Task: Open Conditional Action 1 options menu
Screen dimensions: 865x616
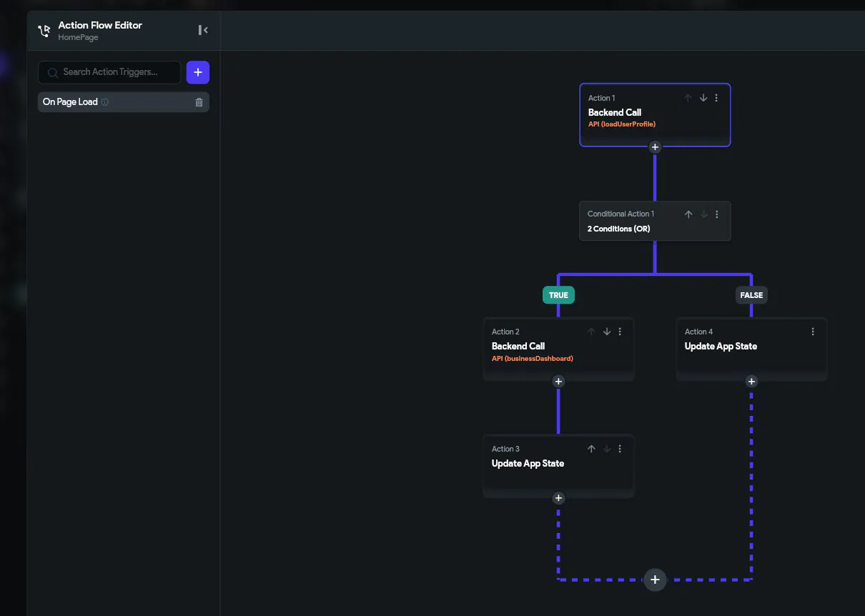Action: (x=717, y=214)
